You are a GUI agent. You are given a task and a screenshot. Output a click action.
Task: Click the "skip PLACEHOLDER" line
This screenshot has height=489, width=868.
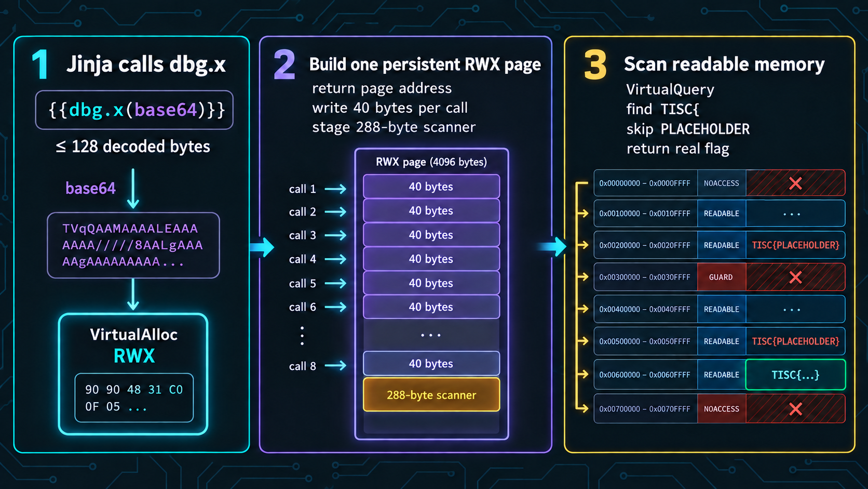click(688, 129)
